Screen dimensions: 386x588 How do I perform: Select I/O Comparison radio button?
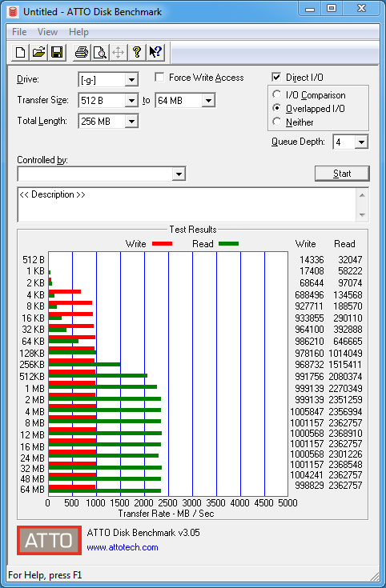pos(277,94)
